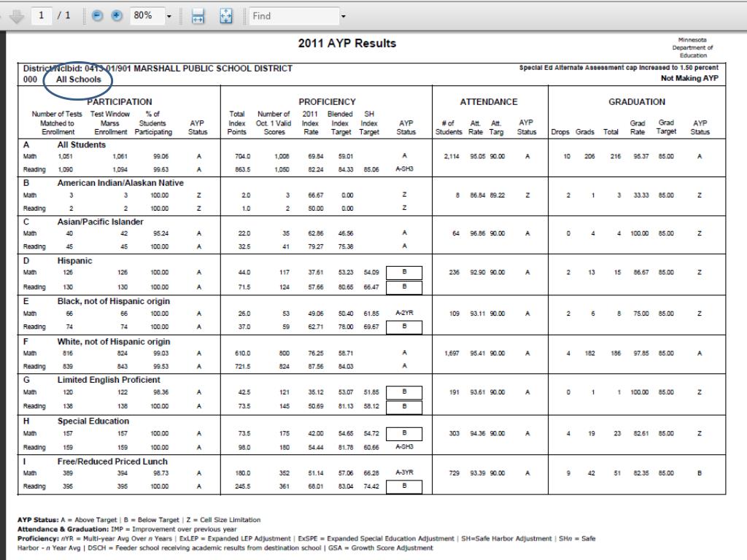Click the 'All Students' row heading
747x560 pixels.
pyautogui.click(x=82, y=145)
